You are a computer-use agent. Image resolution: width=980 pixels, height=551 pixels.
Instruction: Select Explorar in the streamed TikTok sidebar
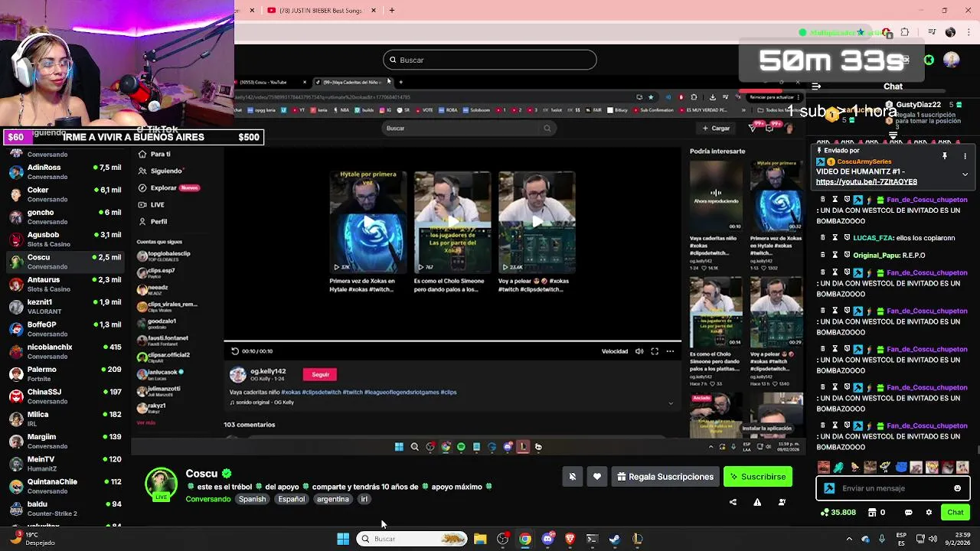click(x=168, y=187)
